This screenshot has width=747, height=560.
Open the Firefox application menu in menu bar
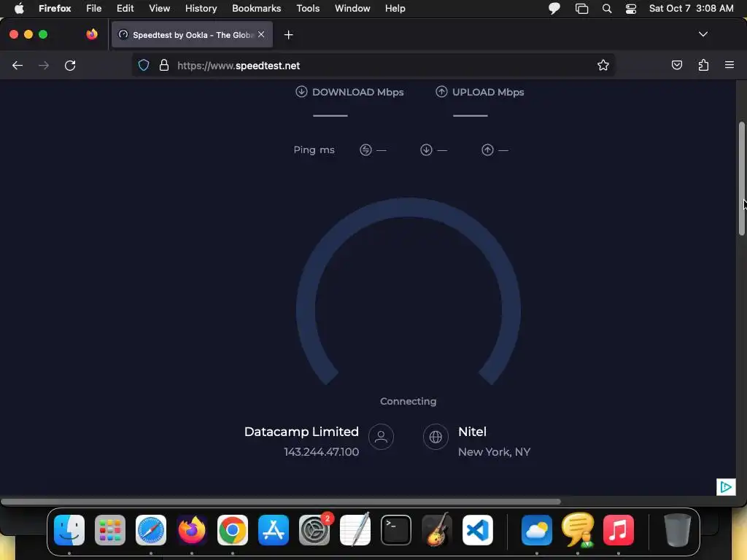click(x=55, y=8)
